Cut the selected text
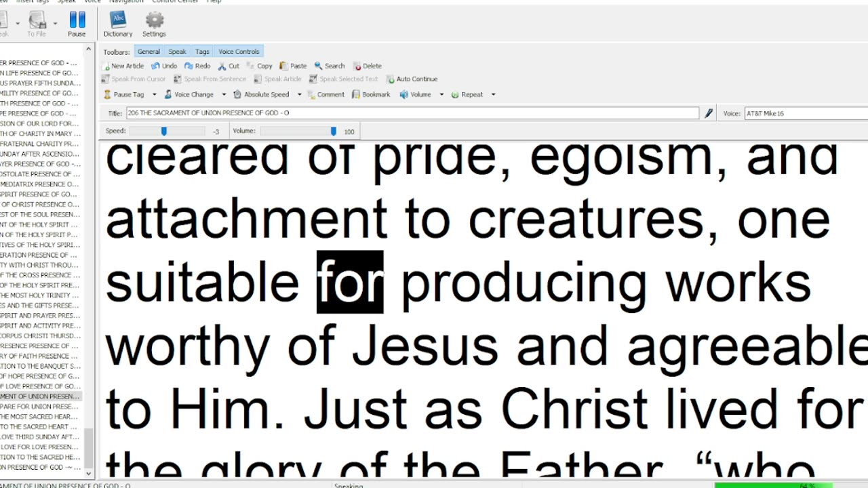868x488 pixels. pos(229,66)
